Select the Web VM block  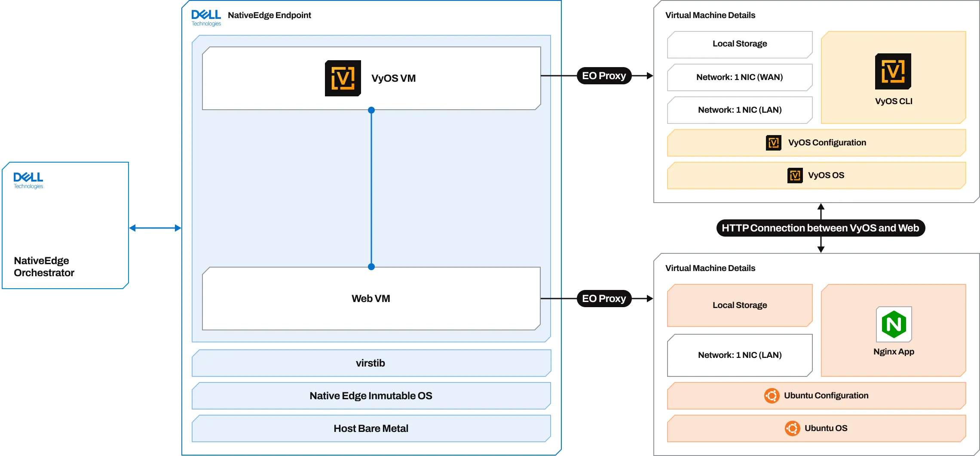click(371, 299)
